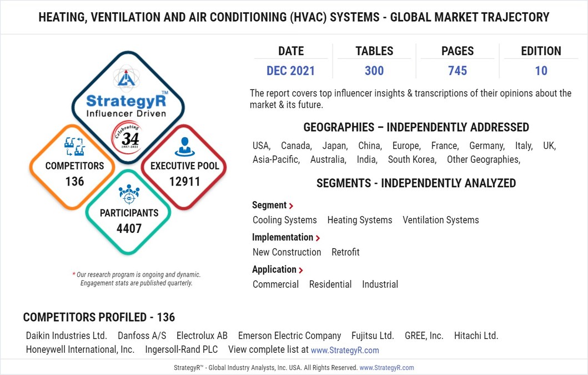Image resolution: width=588 pixels, height=375 pixels.
Task: Click the participants count 4407
Action: (129, 228)
